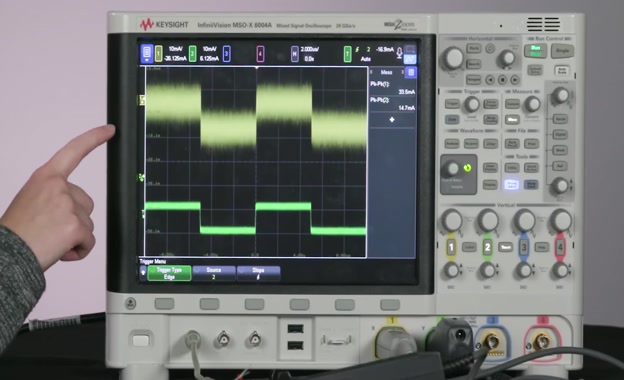This screenshot has width=624, height=380.
Task: Push the Serial decode button
Action: [560, 119]
